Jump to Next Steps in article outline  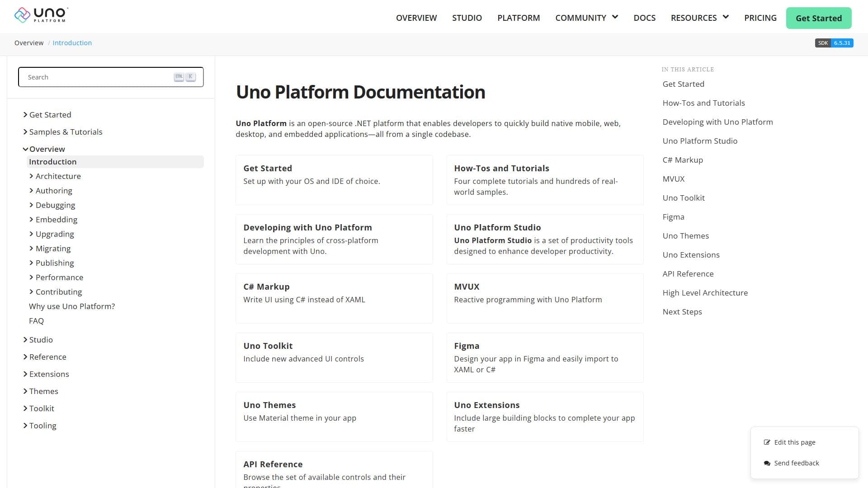click(x=682, y=312)
